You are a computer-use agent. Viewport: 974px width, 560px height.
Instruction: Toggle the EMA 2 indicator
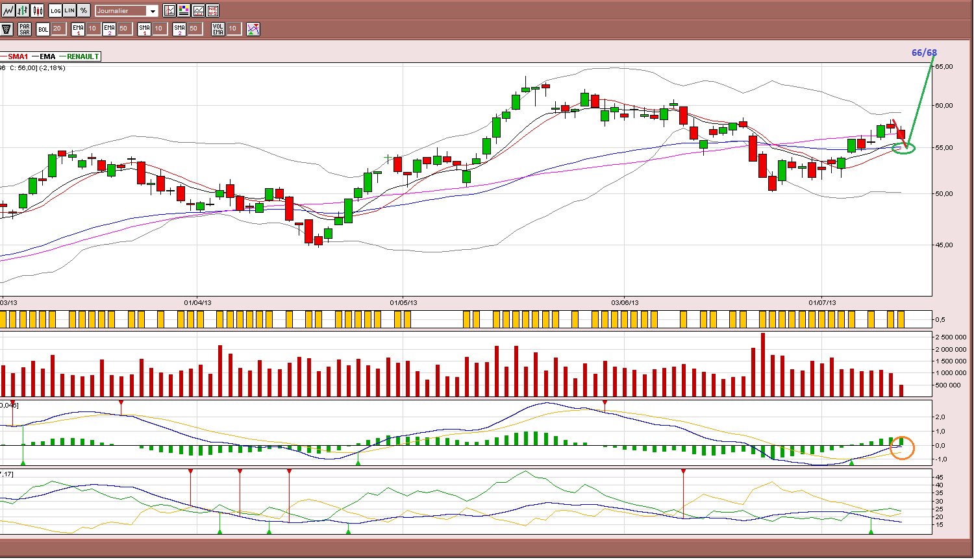(x=109, y=29)
